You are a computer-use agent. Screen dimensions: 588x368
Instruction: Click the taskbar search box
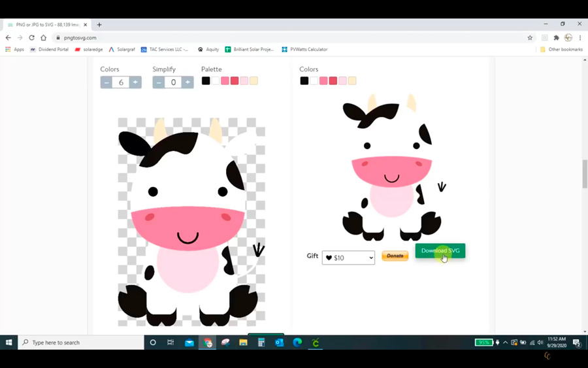[x=80, y=342]
